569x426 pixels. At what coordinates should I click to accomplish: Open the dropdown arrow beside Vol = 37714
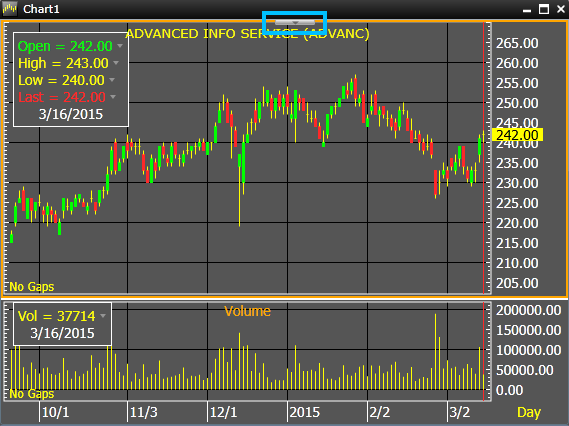pos(103,316)
